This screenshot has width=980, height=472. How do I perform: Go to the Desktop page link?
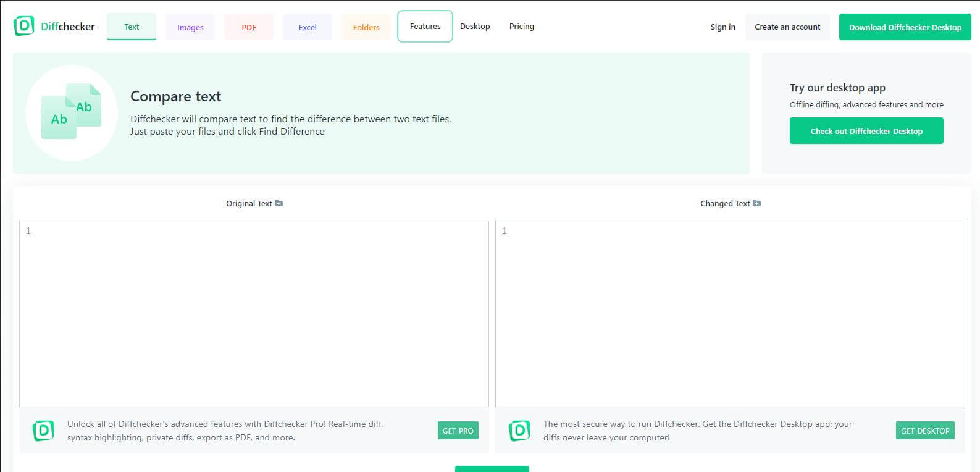pos(475,27)
